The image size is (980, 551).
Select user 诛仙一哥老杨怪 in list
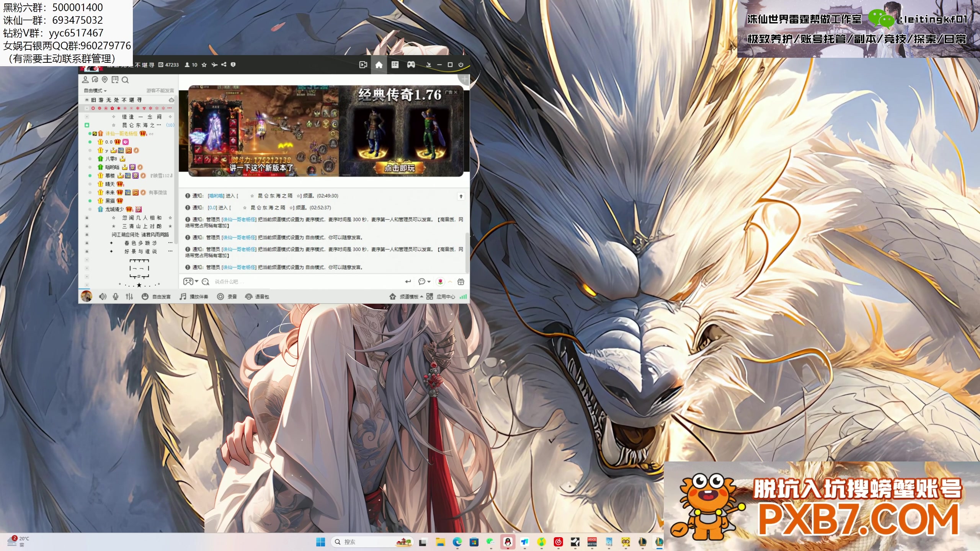(121, 134)
